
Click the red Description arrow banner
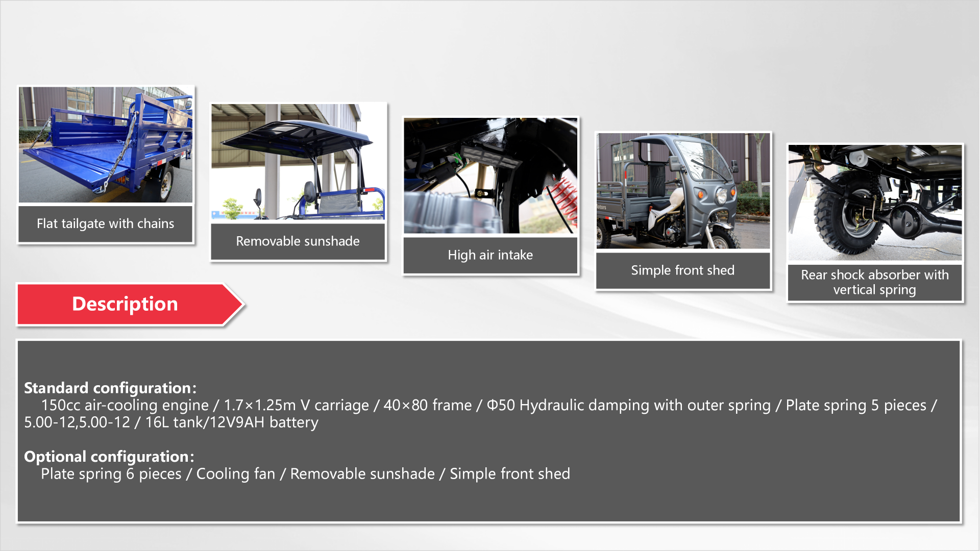125,304
